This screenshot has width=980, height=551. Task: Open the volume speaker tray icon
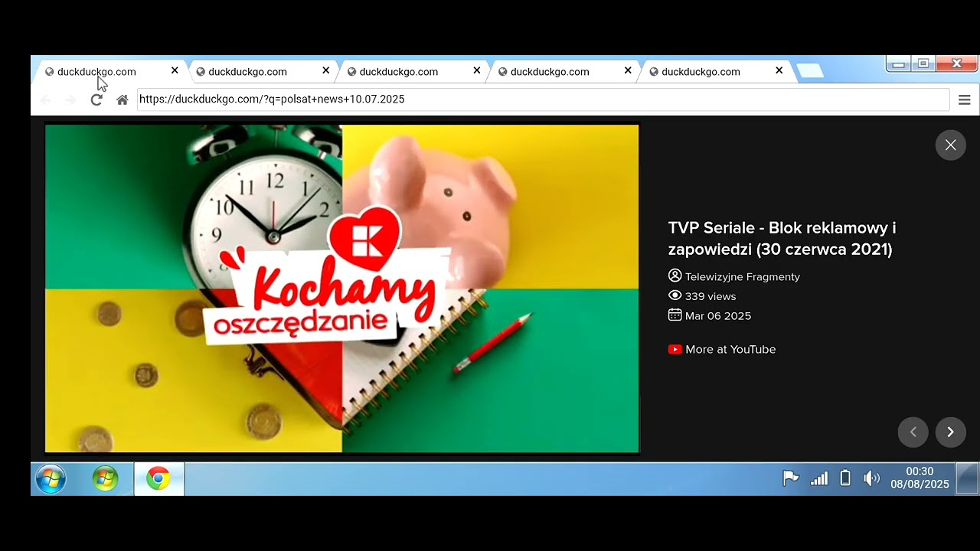point(871,478)
